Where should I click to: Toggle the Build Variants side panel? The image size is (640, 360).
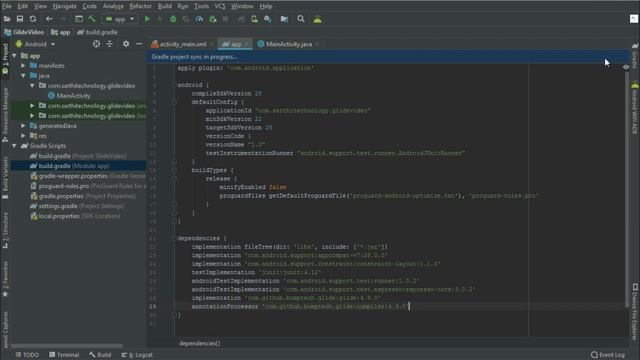tap(5, 178)
